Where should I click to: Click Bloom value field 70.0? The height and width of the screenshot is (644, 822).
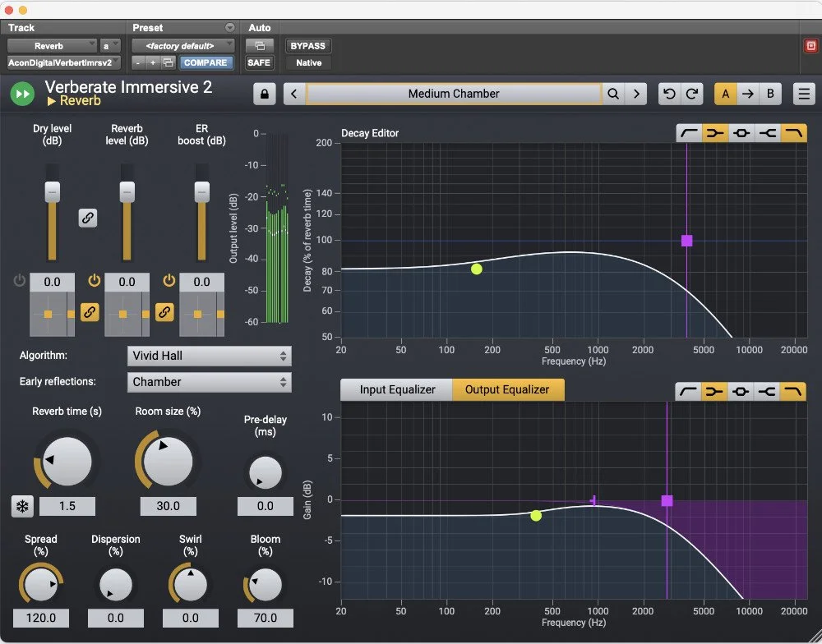266,618
